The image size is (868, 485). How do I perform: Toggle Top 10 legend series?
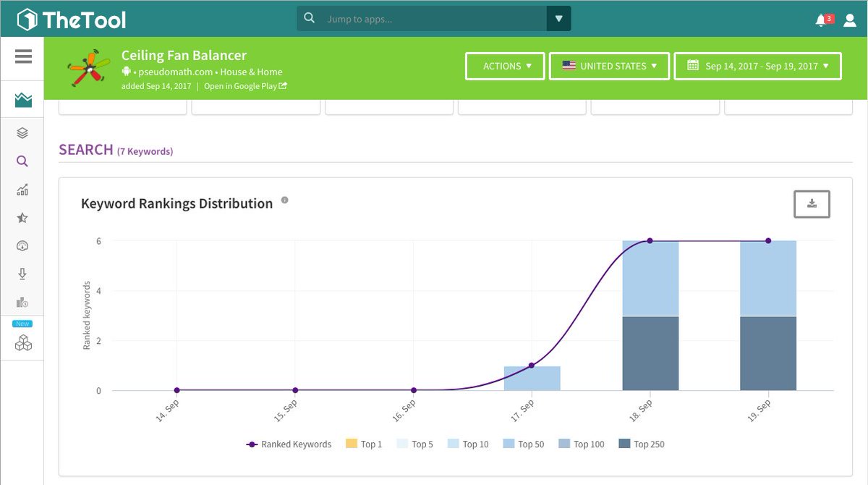tap(468, 444)
